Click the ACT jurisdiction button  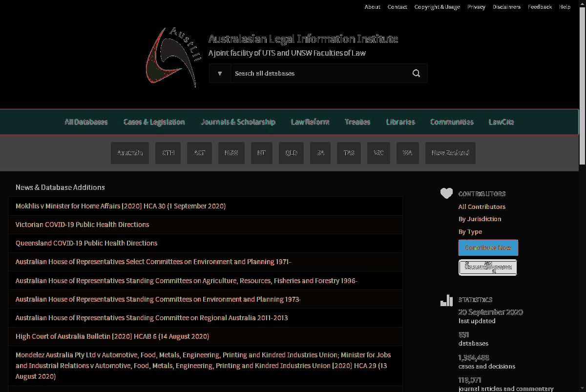[199, 153]
